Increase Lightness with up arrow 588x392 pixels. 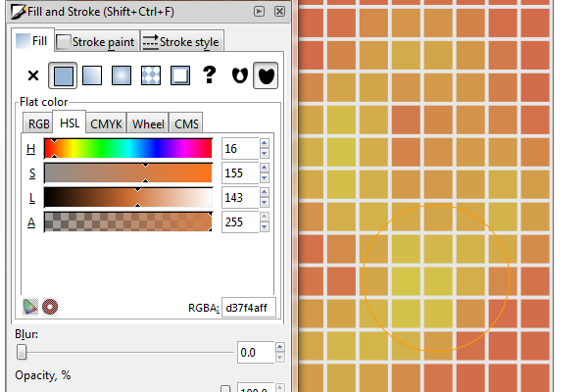pyautogui.click(x=265, y=192)
